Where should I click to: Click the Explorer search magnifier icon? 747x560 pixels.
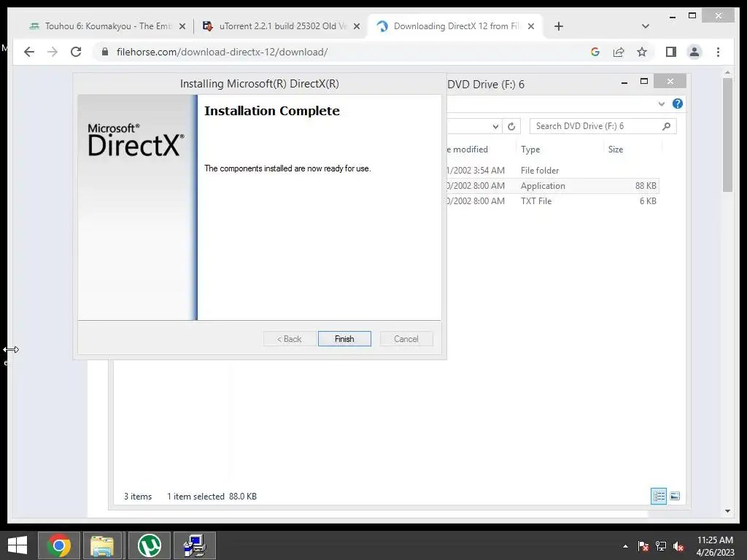tap(667, 126)
